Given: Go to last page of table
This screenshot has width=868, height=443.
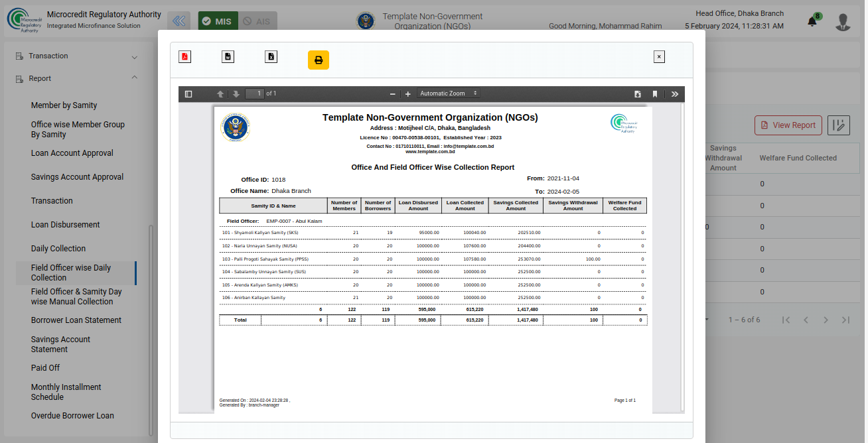Looking at the screenshot, I should [845, 320].
